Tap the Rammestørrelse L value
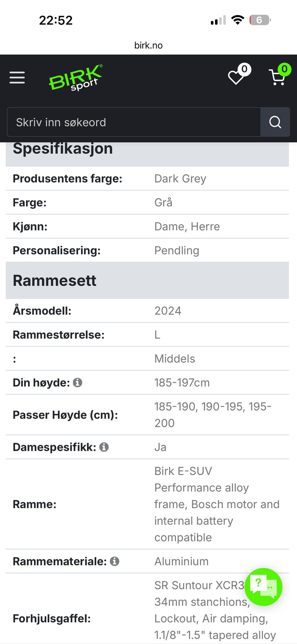Image resolution: width=297 pixels, height=644 pixels. 157,335
